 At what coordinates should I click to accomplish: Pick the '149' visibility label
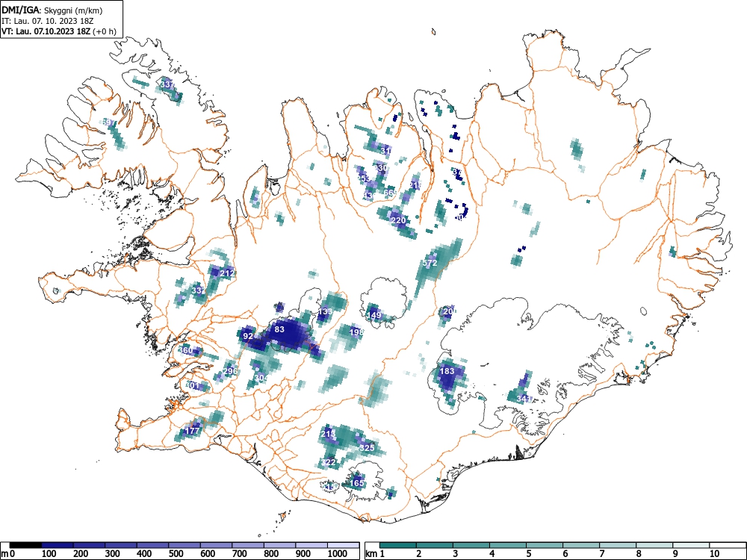[x=374, y=315]
